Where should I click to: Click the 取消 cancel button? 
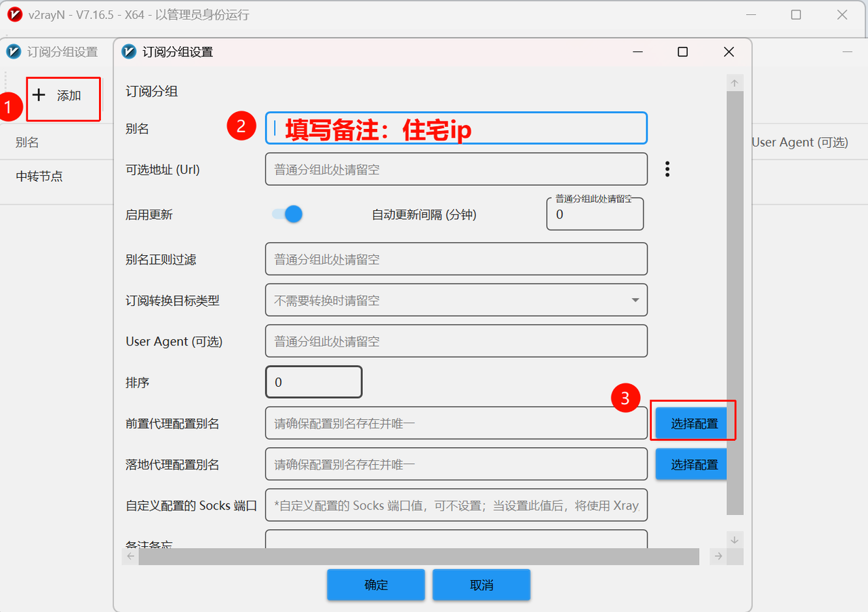[481, 585]
